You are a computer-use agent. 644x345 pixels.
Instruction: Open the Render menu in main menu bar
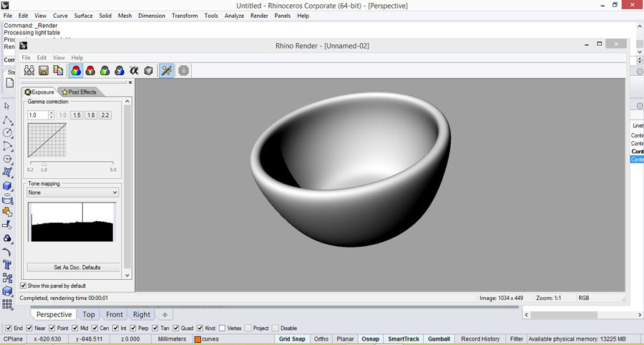259,16
